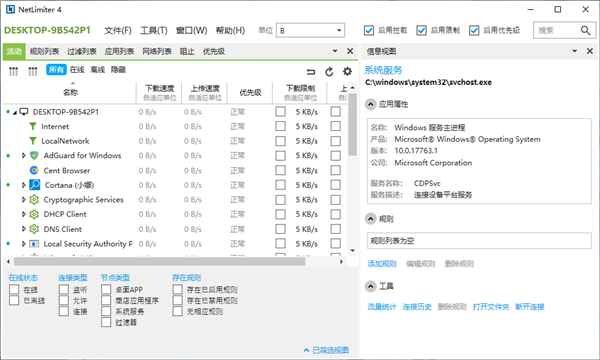Open the 文件(F) menu

118,30
